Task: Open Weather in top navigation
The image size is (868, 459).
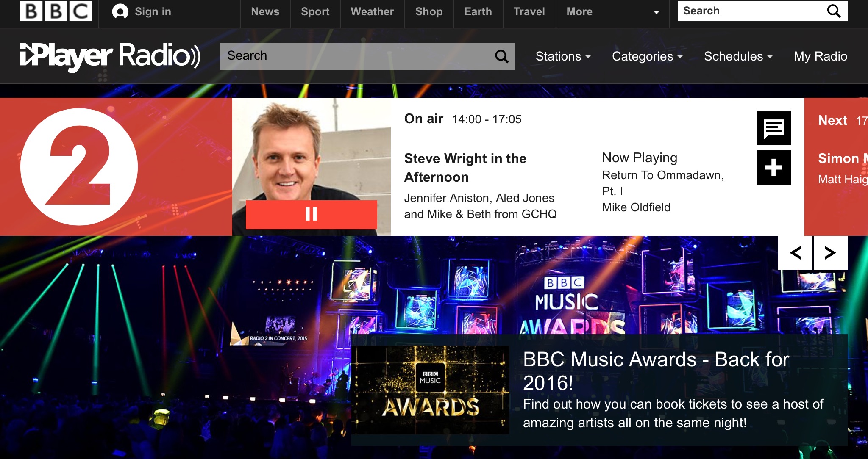Action: click(x=372, y=11)
